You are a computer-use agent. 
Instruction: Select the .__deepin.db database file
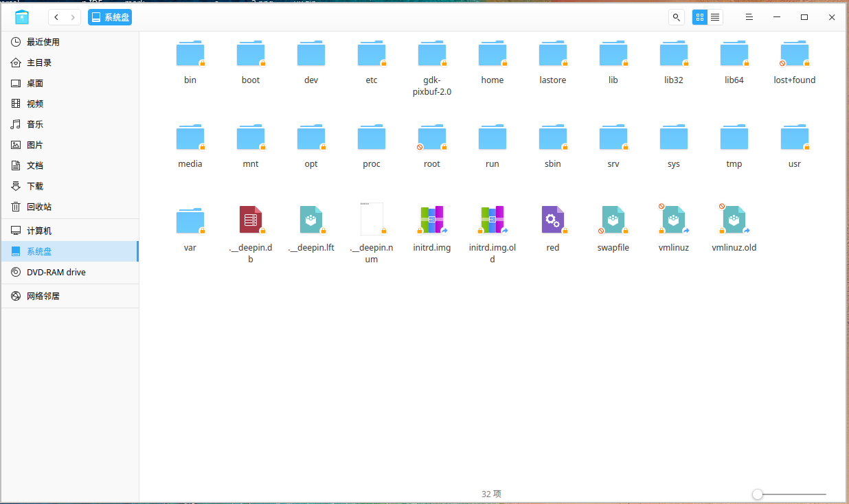click(251, 220)
